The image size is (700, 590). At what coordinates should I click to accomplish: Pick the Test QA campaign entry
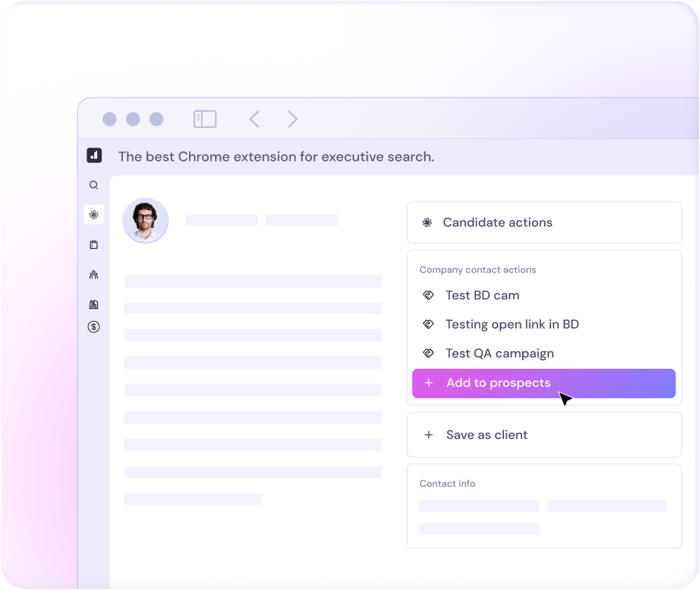(499, 353)
